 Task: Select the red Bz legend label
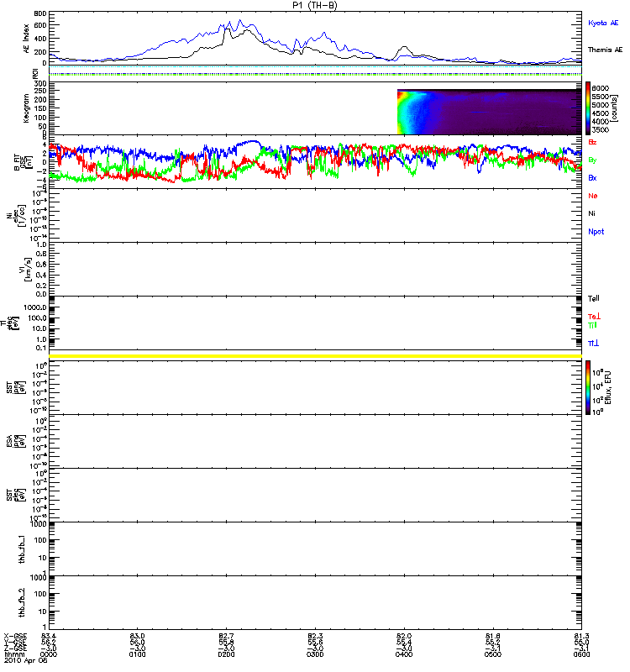[x=592, y=142]
